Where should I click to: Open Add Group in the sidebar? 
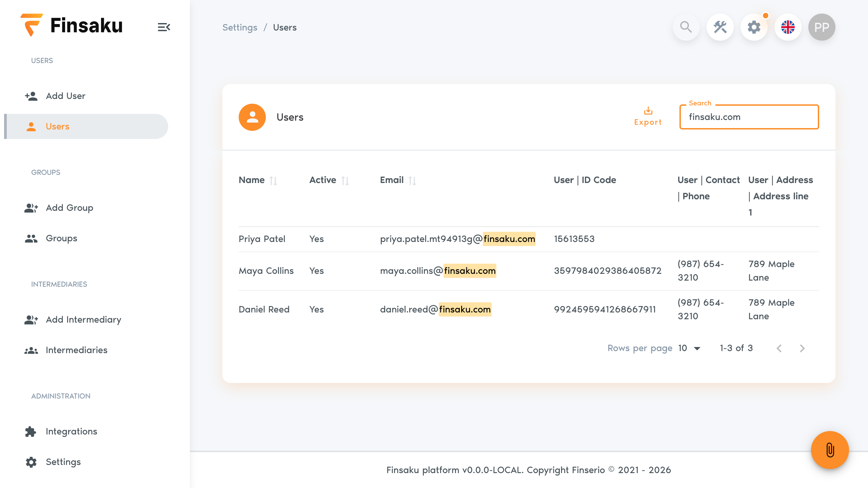(86, 208)
